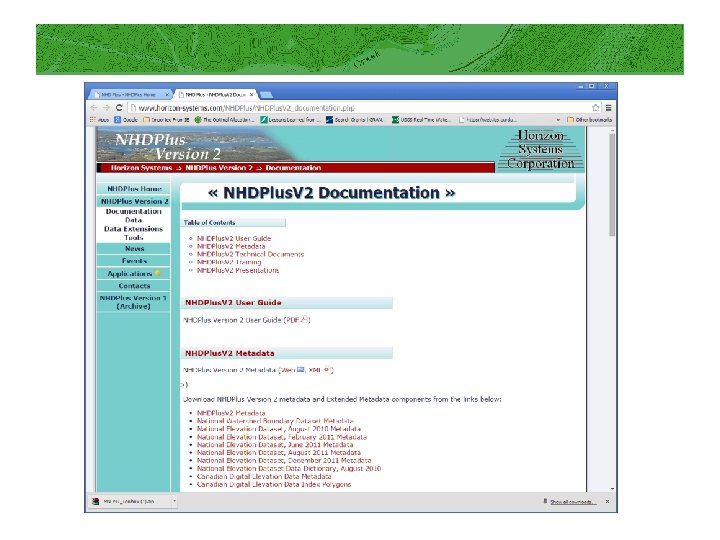Open NHDPlusV2 Metadata contents link
The width and height of the screenshot is (720, 540).
[x=231, y=246]
